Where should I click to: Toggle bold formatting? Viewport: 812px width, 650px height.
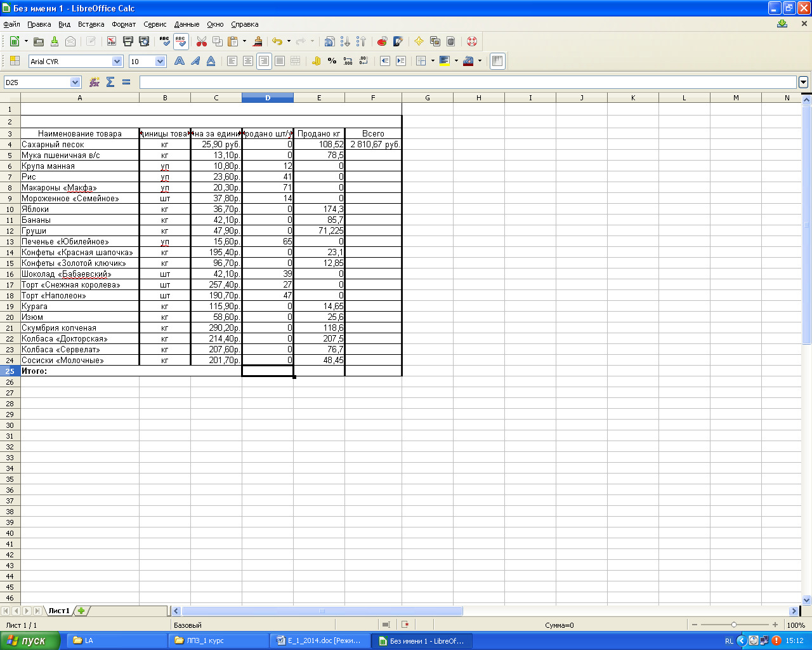pyautogui.click(x=180, y=61)
